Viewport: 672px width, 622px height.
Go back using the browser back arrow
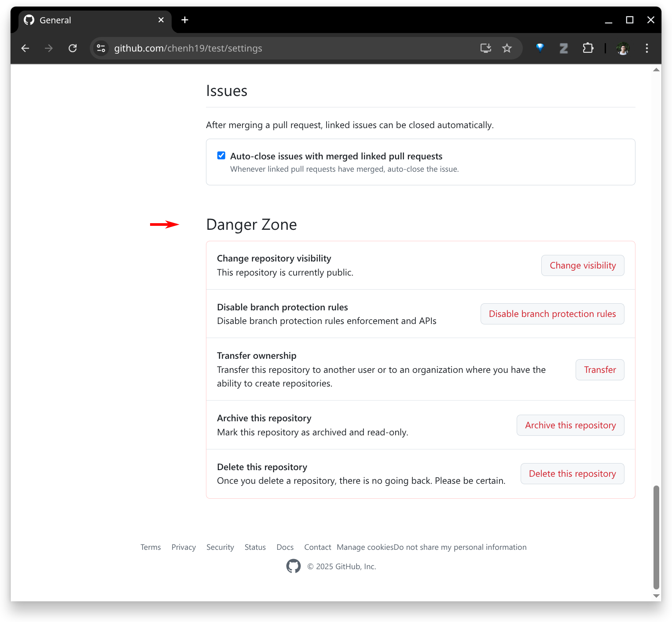point(26,48)
